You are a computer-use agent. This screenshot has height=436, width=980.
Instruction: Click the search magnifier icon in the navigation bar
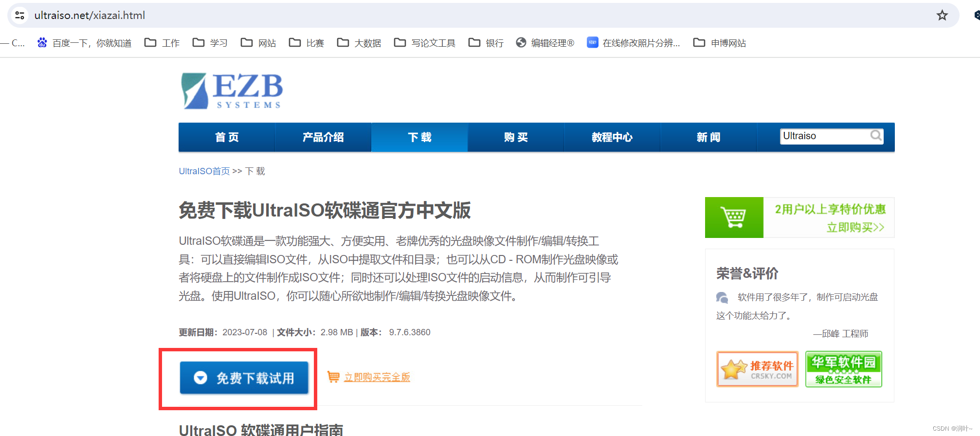pyautogui.click(x=876, y=136)
